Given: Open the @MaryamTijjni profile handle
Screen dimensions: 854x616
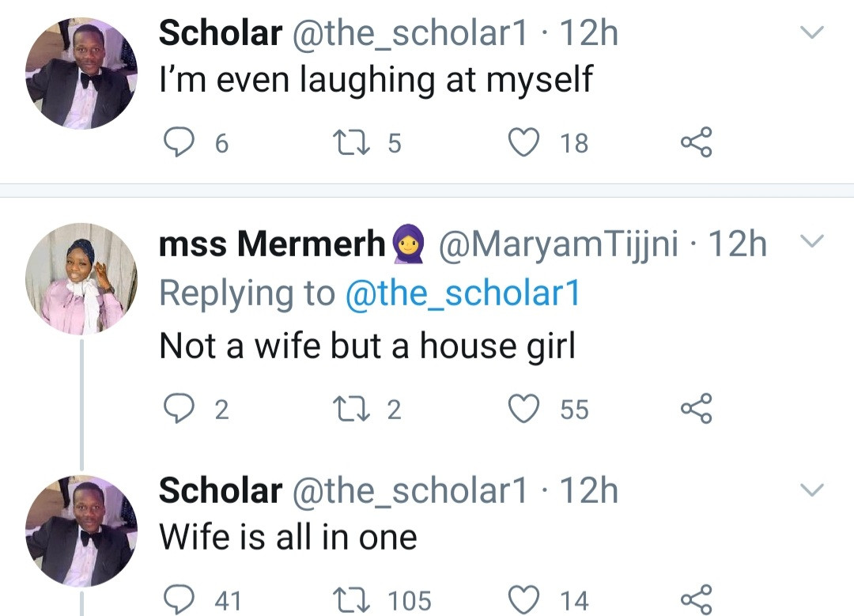Looking at the screenshot, I should pyautogui.click(x=557, y=246).
